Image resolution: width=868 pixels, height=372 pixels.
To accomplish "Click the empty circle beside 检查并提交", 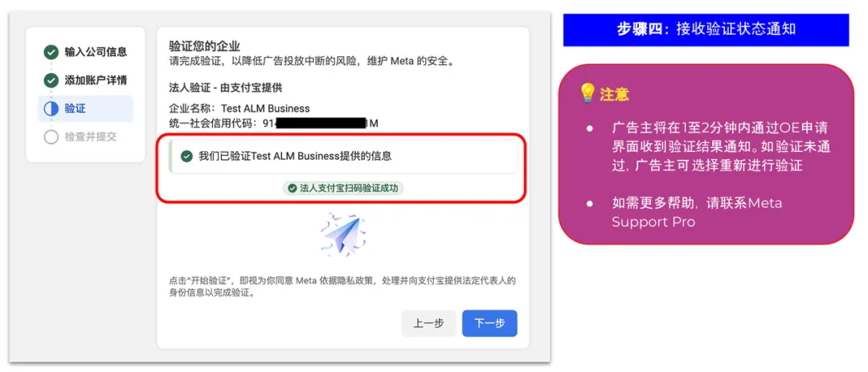I will pos(51,137).
